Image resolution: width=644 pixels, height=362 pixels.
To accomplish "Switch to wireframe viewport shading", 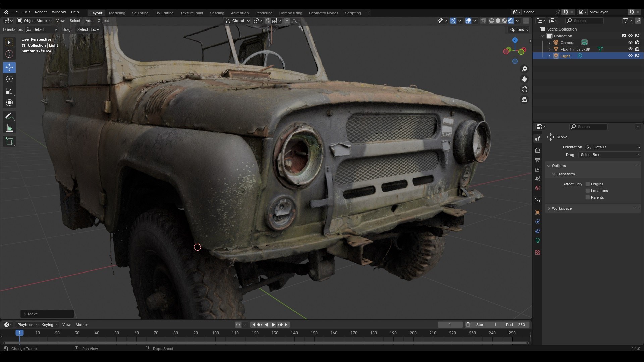I will (492, 21).
